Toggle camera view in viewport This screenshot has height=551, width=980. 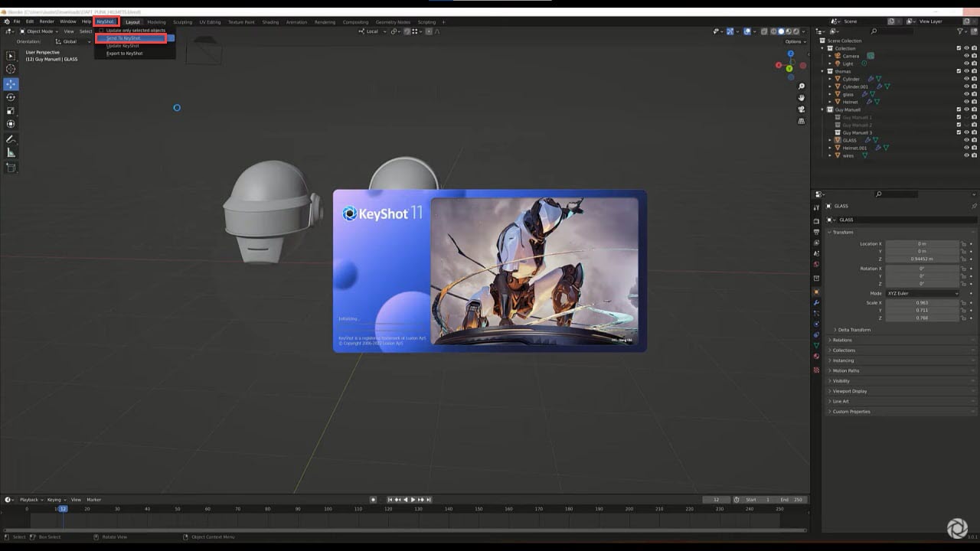[801, 109]
